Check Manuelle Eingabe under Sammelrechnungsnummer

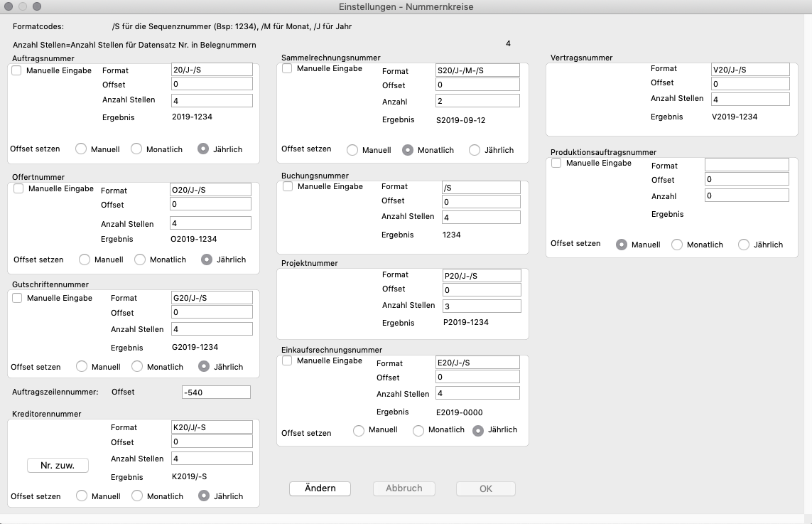point(288,69)
